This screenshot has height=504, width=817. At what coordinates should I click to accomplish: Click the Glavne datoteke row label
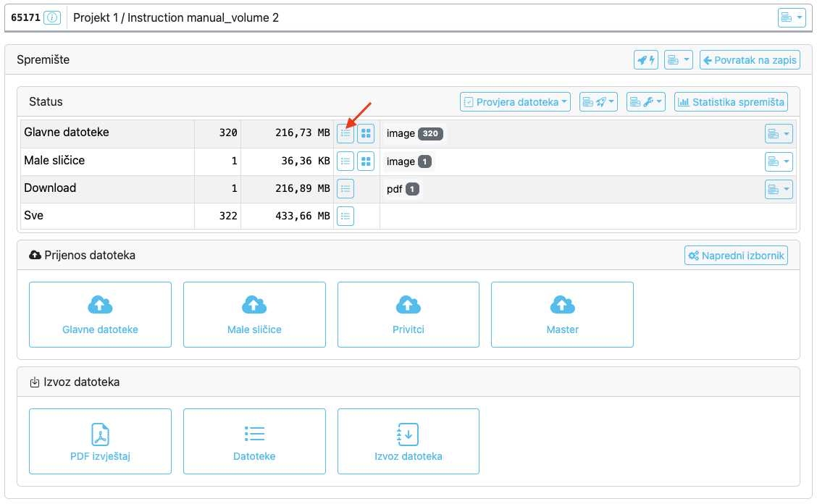[67, 133]
